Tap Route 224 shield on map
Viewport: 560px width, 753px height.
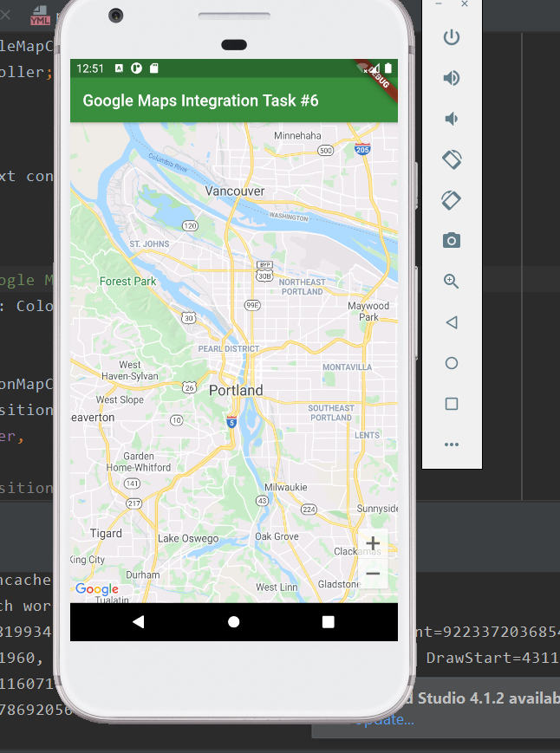(309, 509)
